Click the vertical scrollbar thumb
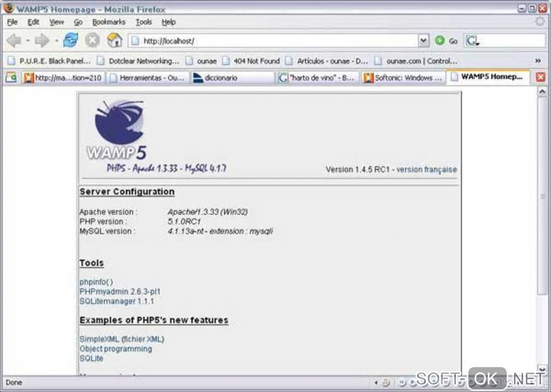The image size is (551, 392). pos(542,196)
